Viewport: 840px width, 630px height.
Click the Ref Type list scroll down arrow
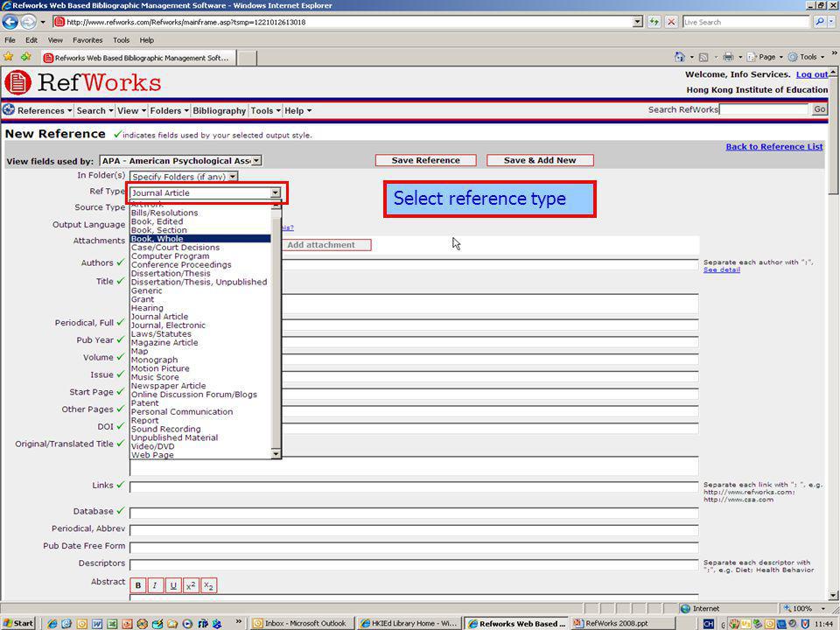(276, 454)
